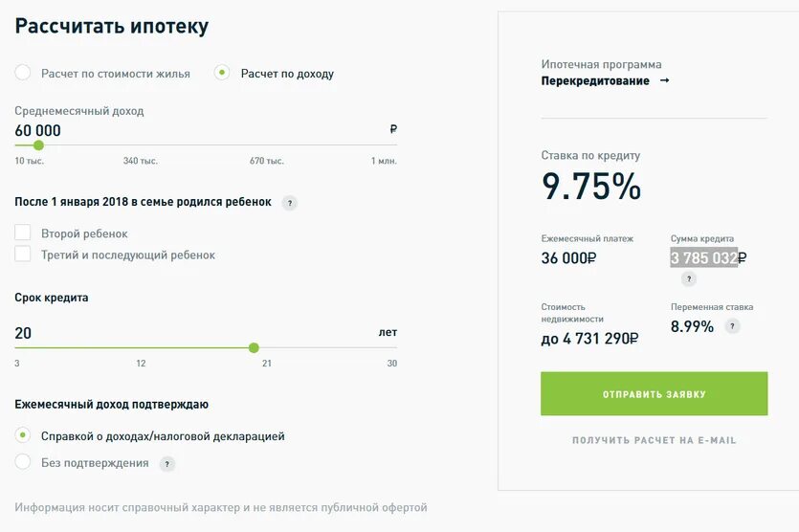Select 'Без подтверждения' income option
Screen dimensions: 799x532
pyautogui.click(x=23, y=462)
